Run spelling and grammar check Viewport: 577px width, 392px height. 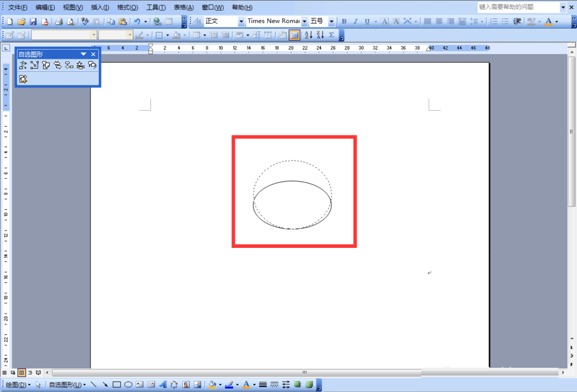pos(85,22)
